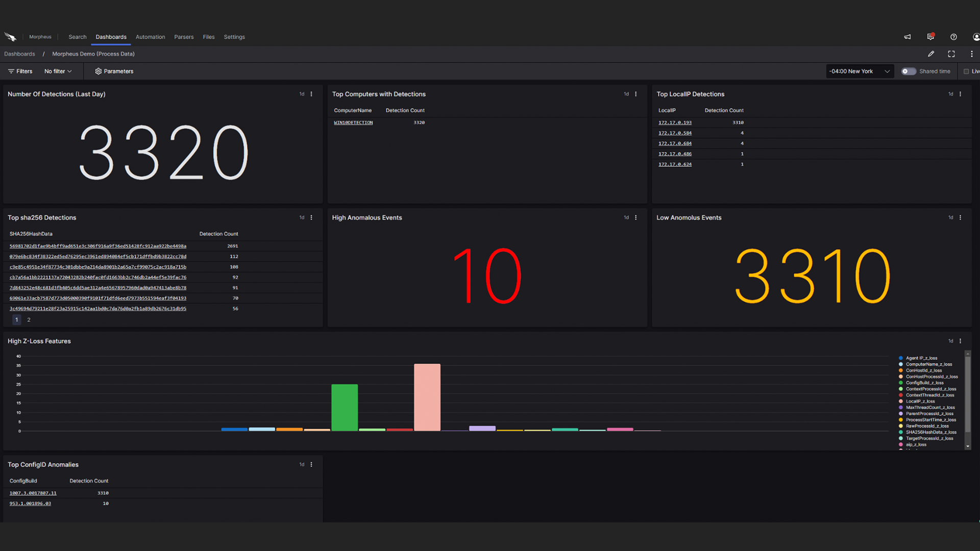
Task: Click the WIN10DETECTION computer name link
Action: click(x=353, y=123)
